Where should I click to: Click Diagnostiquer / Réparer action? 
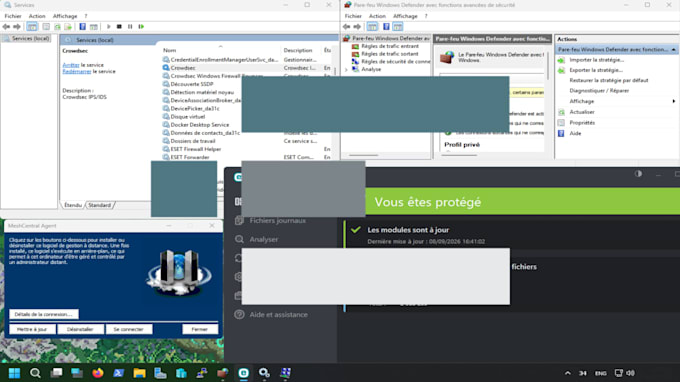tap(599, 91)
